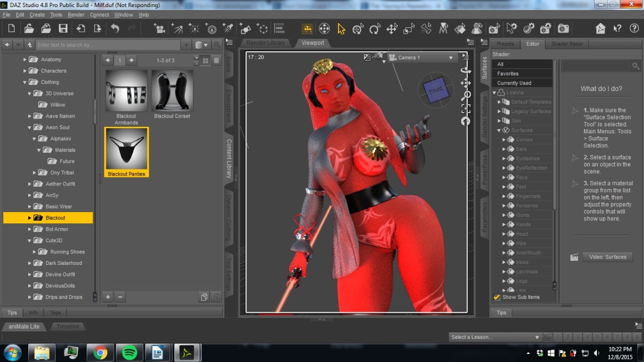
Task: Go to the next content page arrow
Action: pos(131,60)
